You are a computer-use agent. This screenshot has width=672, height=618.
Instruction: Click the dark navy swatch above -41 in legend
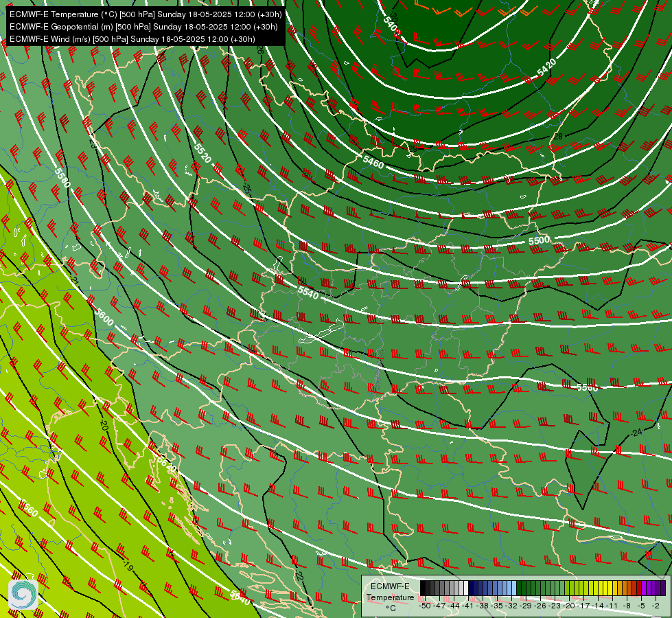point(471,588)
